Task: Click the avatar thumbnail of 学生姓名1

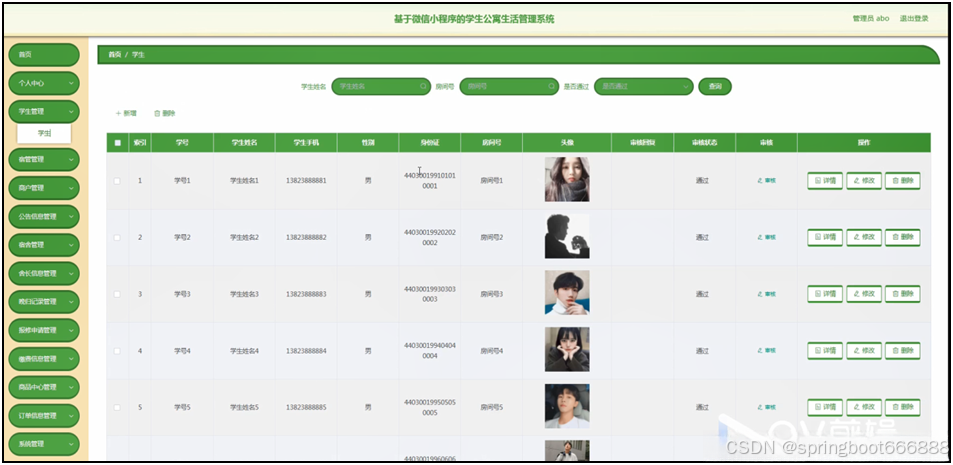Action: point(567,179)
